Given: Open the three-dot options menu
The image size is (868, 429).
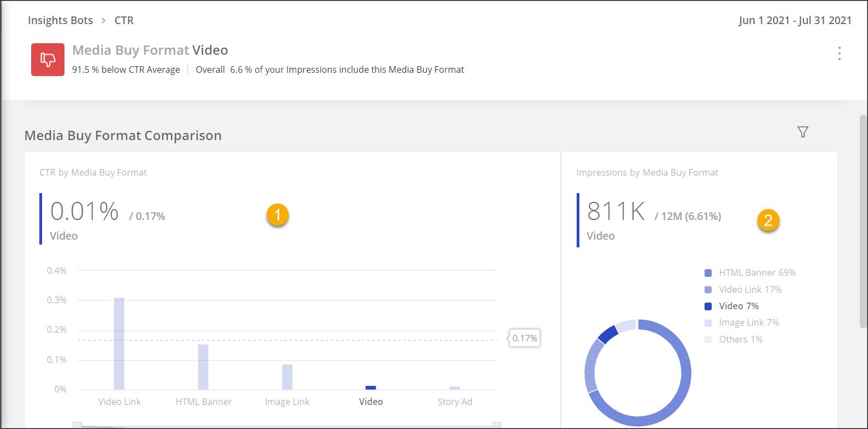Looking at the screenshot, I should 839,53.
